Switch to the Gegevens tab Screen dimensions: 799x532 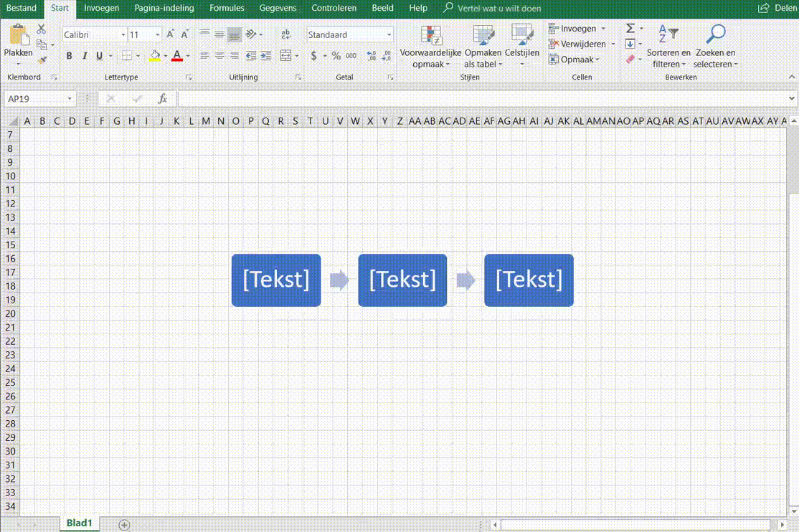coord(278,8)
